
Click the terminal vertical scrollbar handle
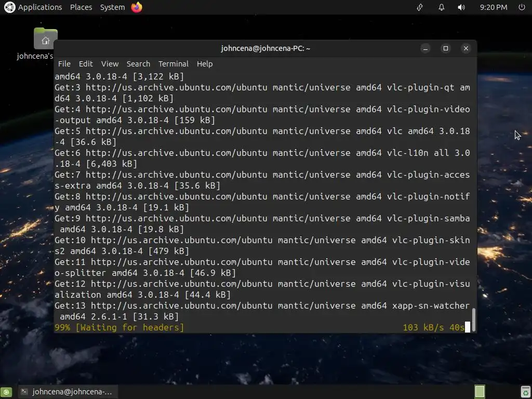[474, 320]
